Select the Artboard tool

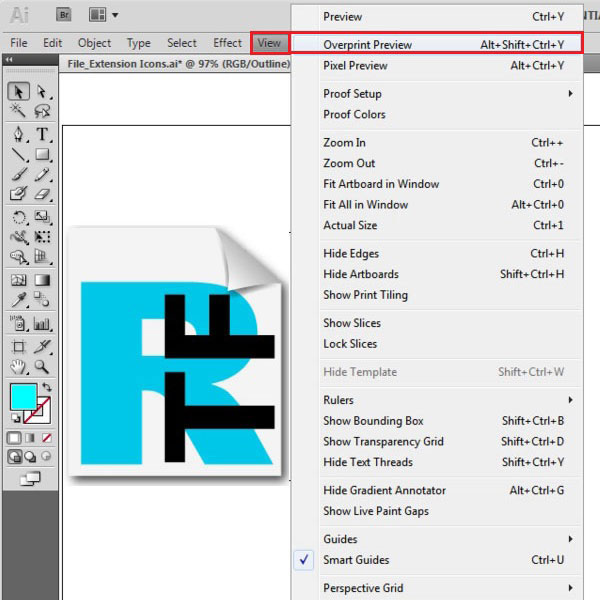pyautogui.click(x=18, y=347)
